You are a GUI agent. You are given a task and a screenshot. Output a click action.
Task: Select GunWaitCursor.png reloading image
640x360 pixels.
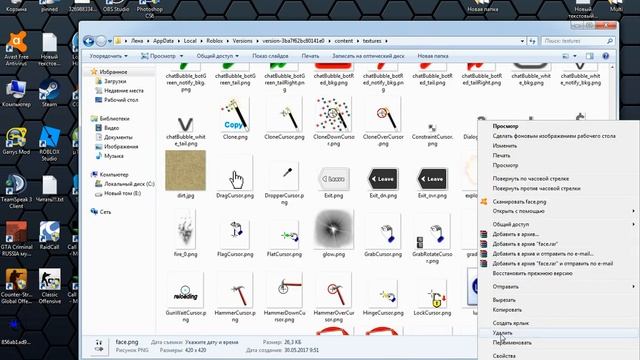186,291
